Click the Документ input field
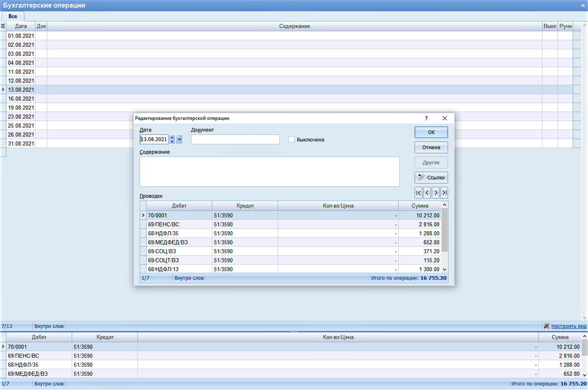Viewport: 588px width, 390px height. [235, 139]
